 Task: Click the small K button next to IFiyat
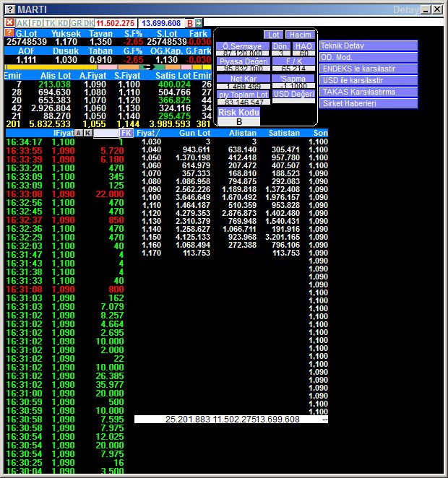point(88,133)
